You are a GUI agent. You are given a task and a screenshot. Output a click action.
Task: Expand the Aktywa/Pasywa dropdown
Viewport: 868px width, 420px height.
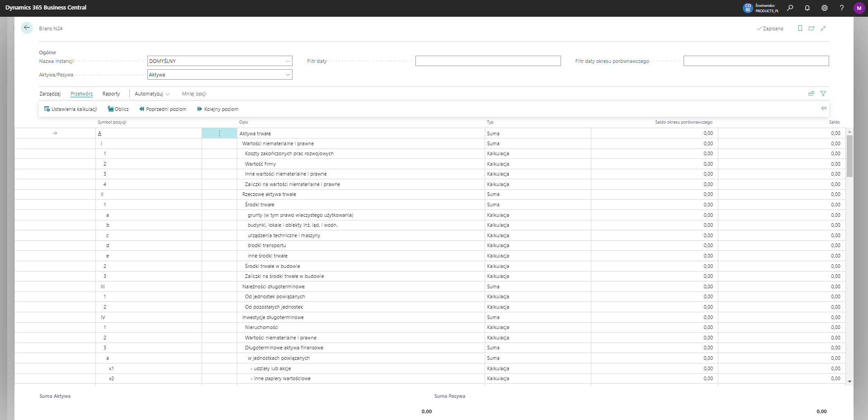(288, 75)
